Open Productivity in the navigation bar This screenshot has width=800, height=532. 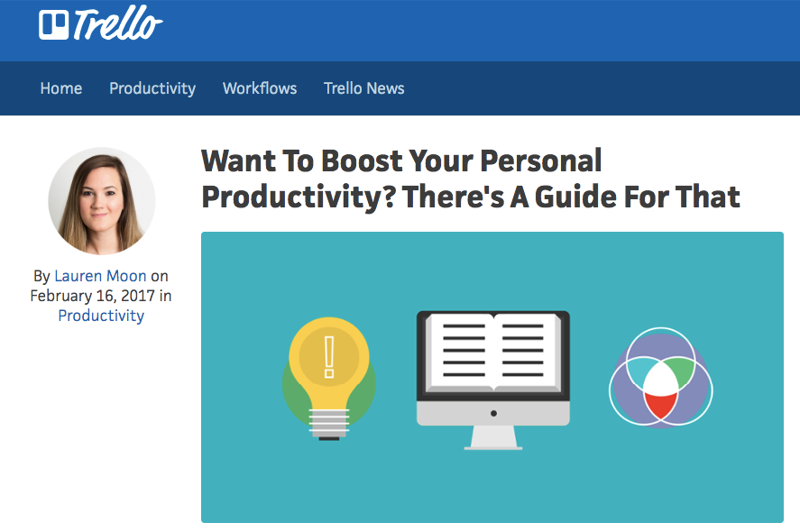point(152,88)
